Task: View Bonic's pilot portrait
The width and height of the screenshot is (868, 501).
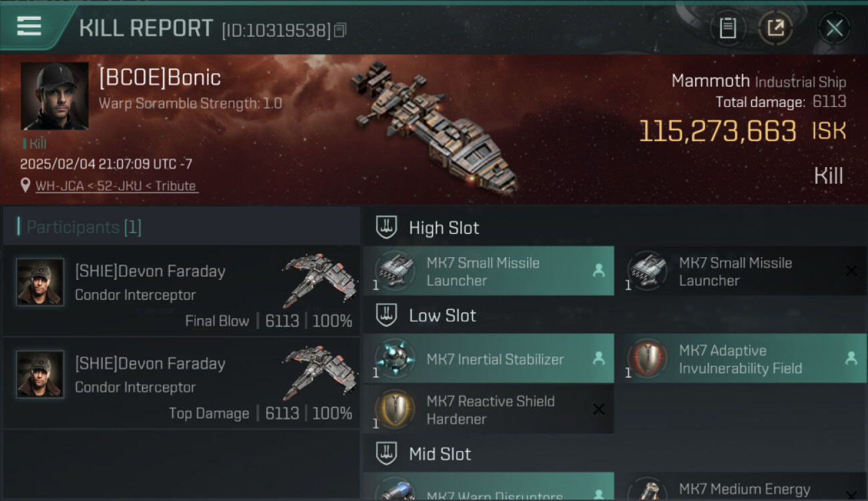Action: (55, 96)
